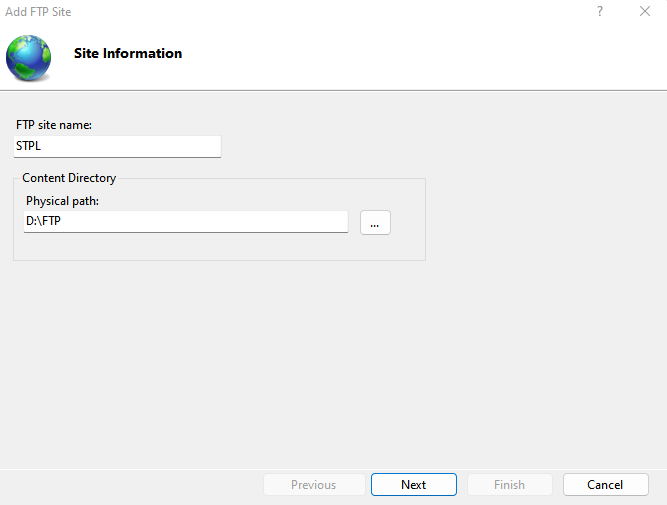Click the grayed-out Previous button
The height and width of the screenshot is (505, 667).
tap(313, 485)
